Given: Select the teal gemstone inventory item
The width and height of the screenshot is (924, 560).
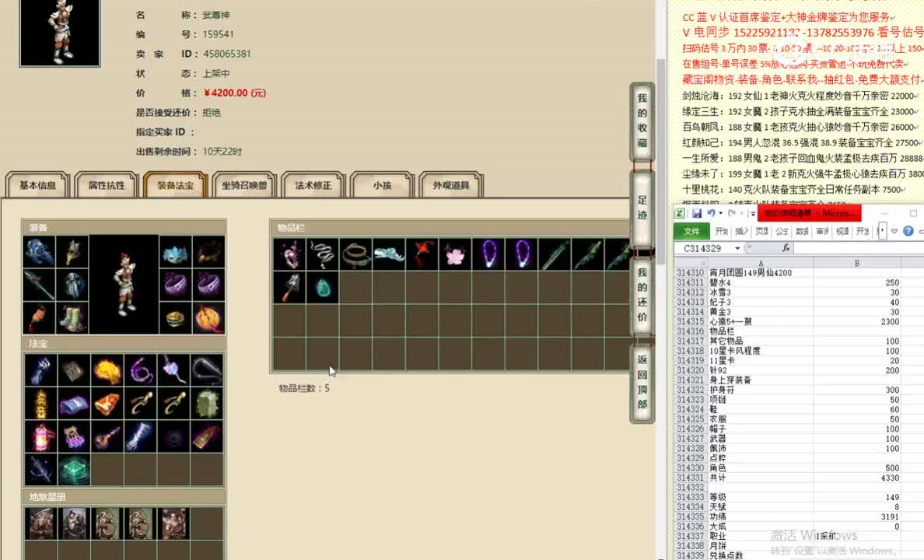Looking at the screenshot, I should 322,288.
